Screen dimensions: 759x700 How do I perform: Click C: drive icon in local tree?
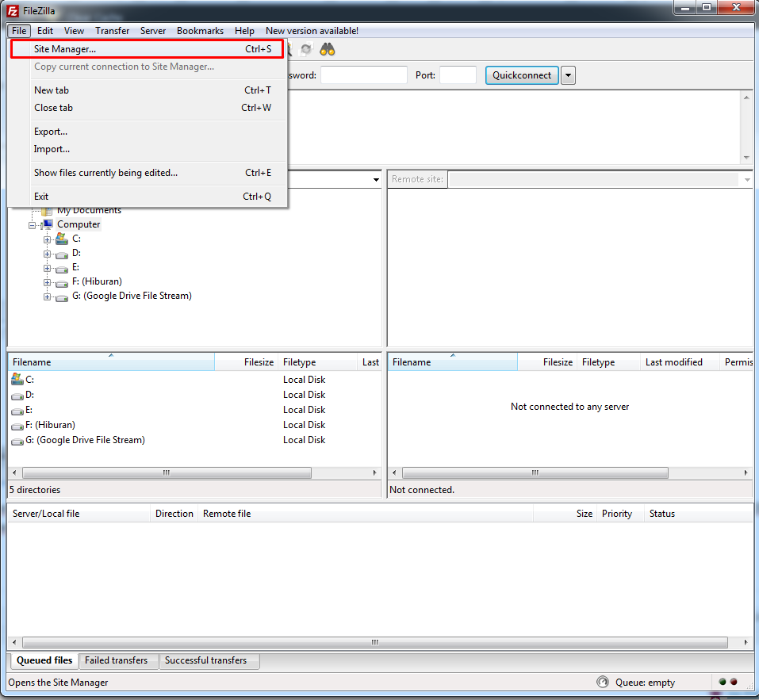click(62, 239)
